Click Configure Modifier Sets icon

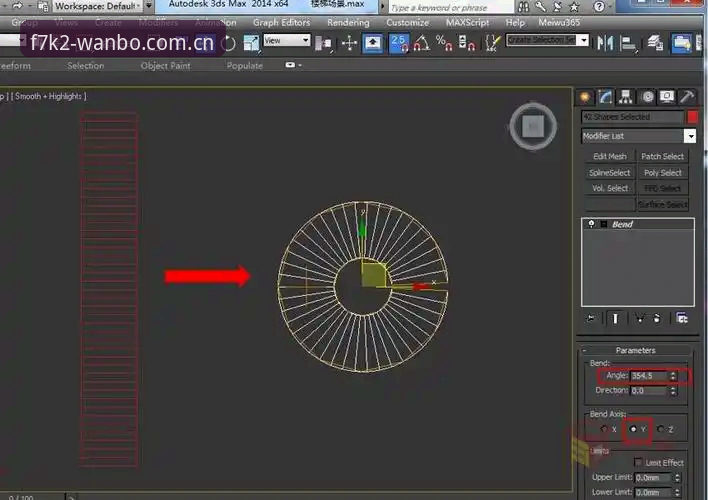tap(682, 318)
